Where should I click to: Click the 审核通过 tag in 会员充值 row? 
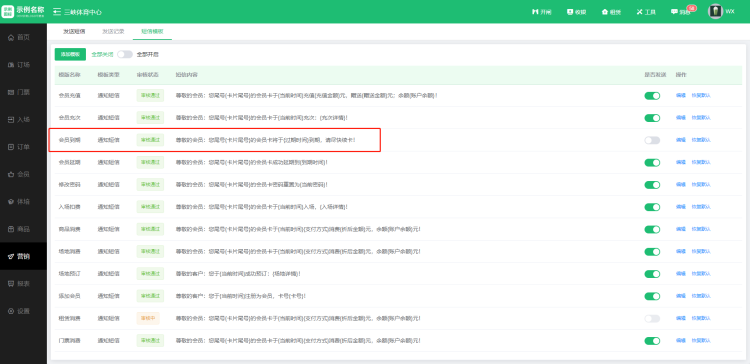[150, 96]
